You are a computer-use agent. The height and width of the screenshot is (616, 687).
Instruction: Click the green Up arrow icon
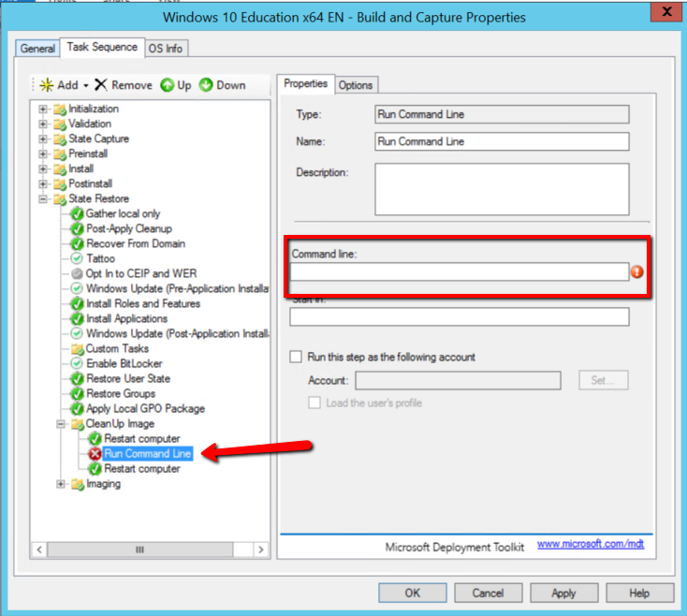167,85
